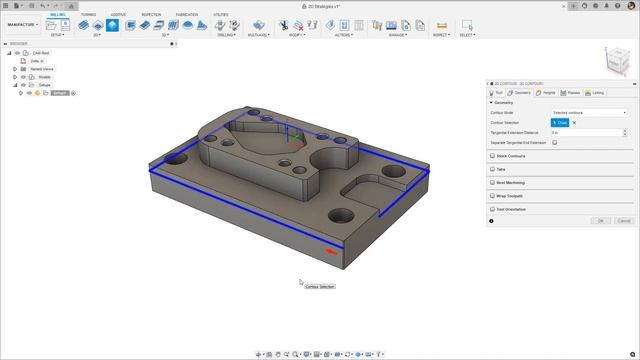The height and width of the screenshot is (360, 640).
Task: Select the 2D Adaptive Clearing icon
Action: tap(84, 25)
